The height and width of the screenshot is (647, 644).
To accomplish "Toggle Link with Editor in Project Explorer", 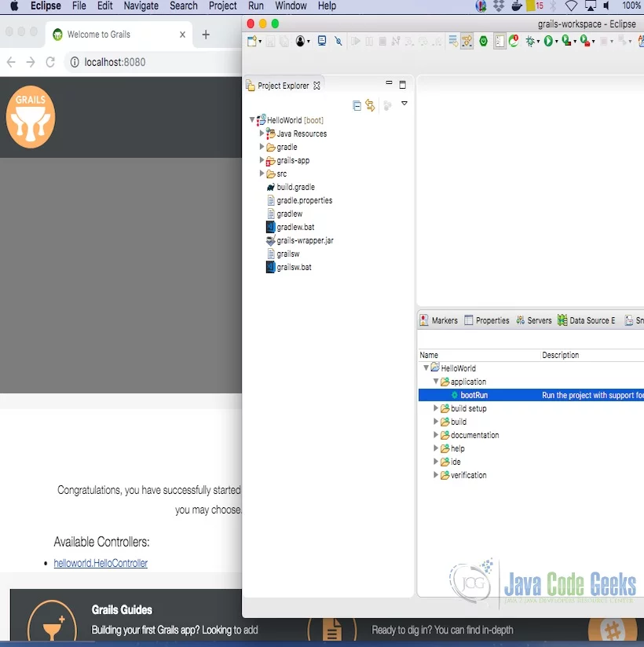I will click(x=371, y=106).
